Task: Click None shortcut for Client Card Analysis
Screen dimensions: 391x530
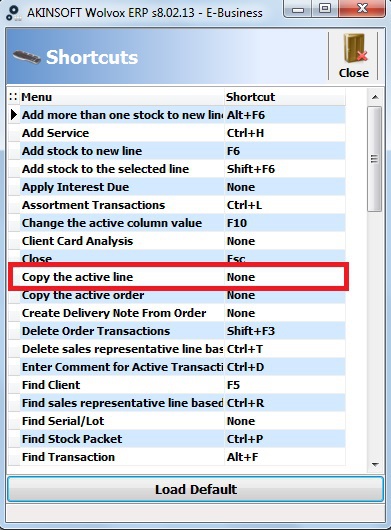Action: pos(285,241)
